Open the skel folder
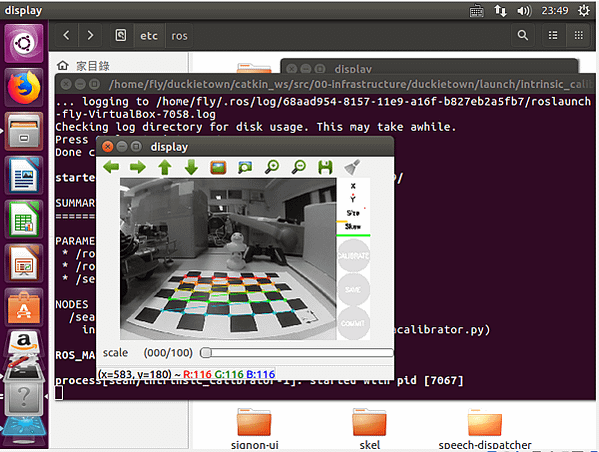Viewport: 599px width, 452px height. tap(369, 429)
